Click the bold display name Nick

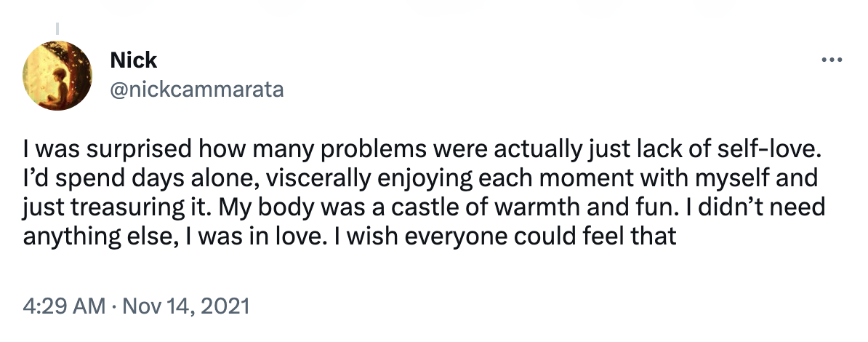pos(134,60)
